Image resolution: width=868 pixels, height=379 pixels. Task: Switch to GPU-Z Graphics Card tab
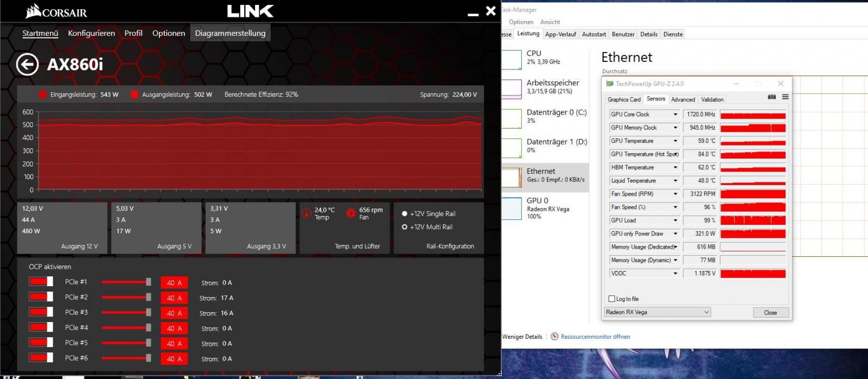click(x=624, y=99)
